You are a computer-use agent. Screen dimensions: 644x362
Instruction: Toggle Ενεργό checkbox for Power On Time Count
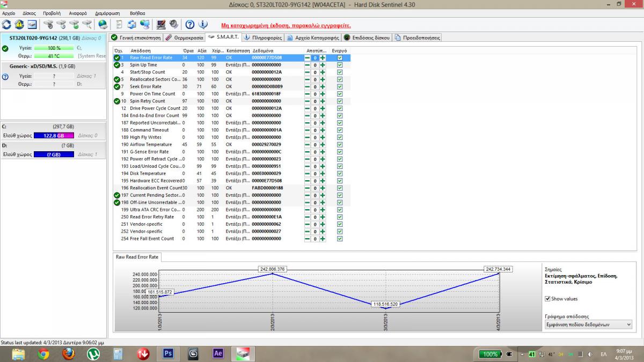340,94
